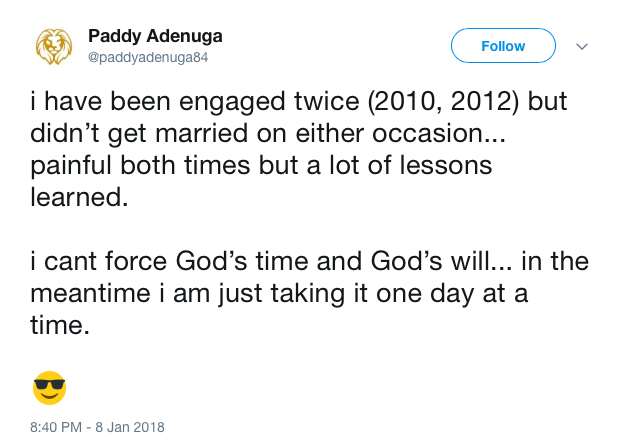Open the 8:40 PM timestamp
Screen dimensions: 621x441
tap(56, 427)
